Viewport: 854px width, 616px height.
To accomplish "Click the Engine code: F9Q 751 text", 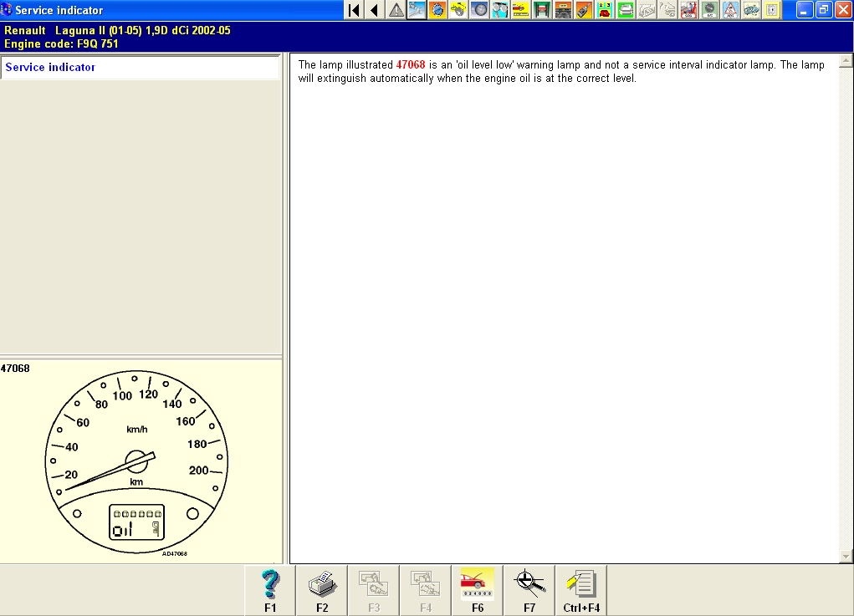I will 61,44.
